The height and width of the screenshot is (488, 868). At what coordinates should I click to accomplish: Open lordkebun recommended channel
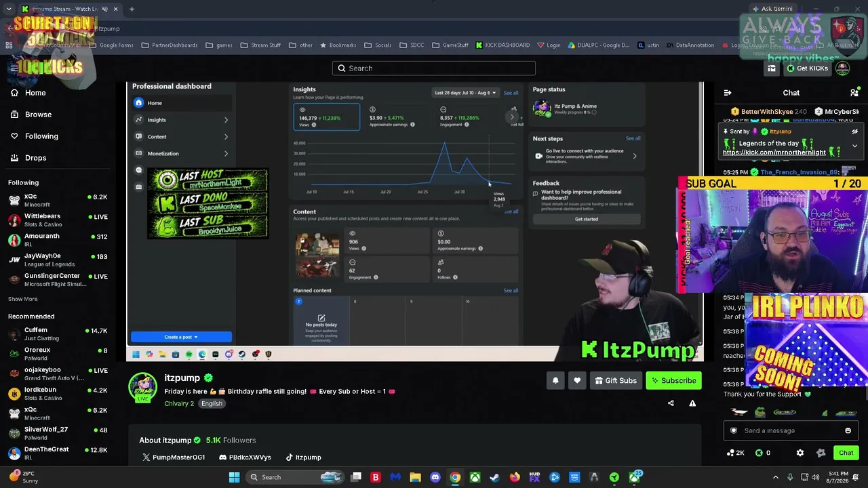tap(57, 394)
